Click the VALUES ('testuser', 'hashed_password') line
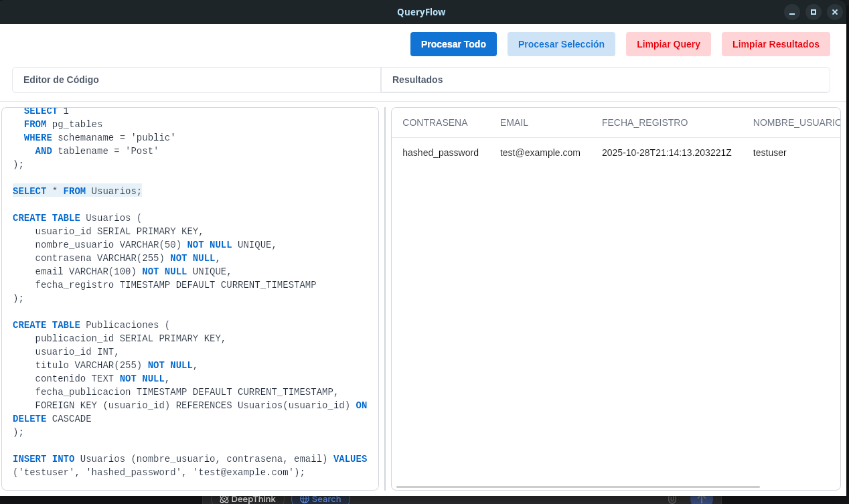 pyautogui.click(x=159, y=473)
